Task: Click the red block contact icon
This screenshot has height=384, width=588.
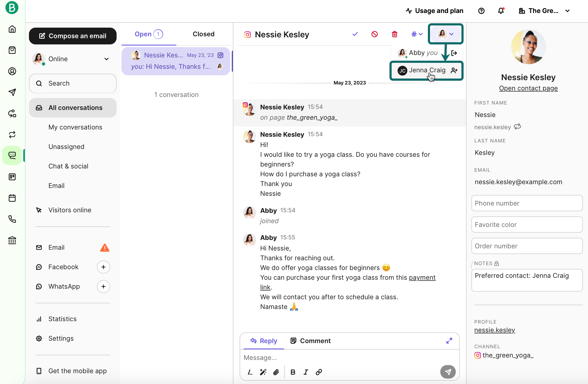Action: (x=374, y=34)
